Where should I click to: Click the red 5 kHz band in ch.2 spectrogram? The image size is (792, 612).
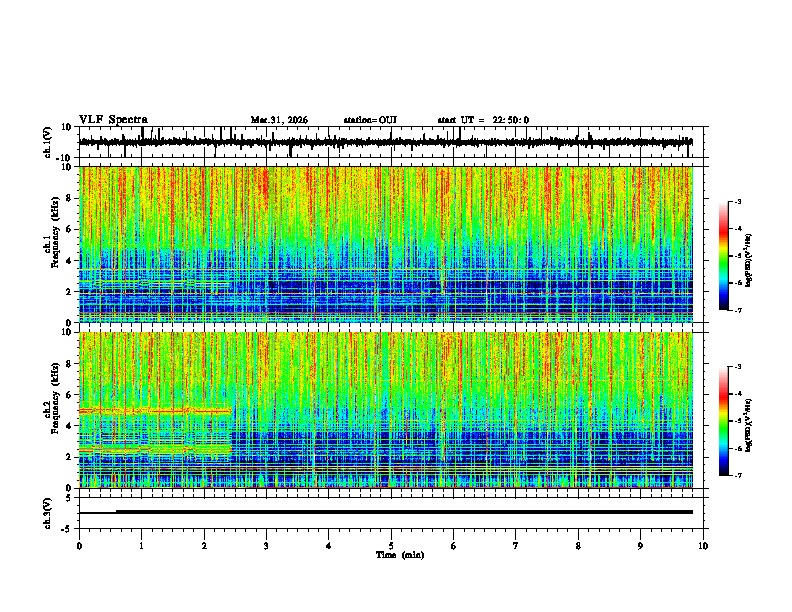(x=155, y=411)
